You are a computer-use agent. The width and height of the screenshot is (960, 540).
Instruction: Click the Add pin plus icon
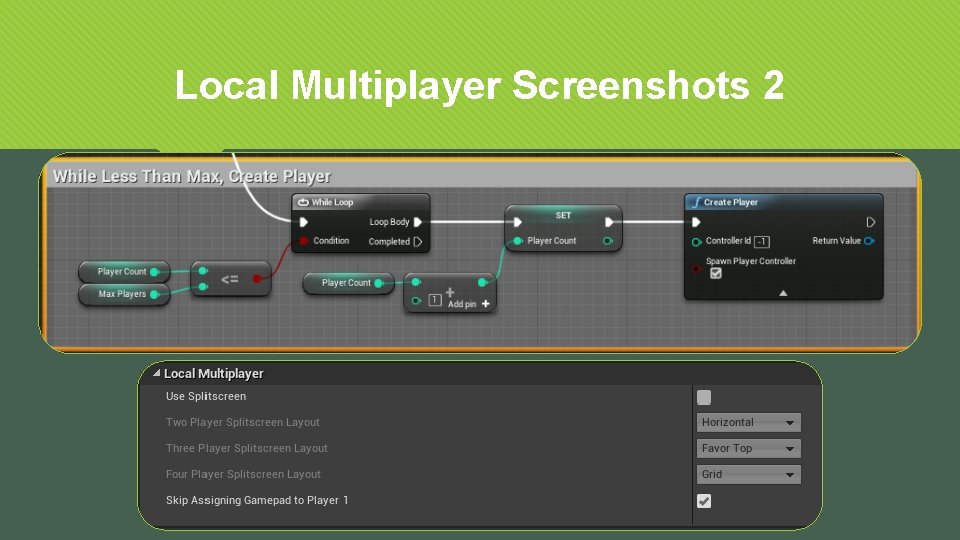[x=486, y=304]
